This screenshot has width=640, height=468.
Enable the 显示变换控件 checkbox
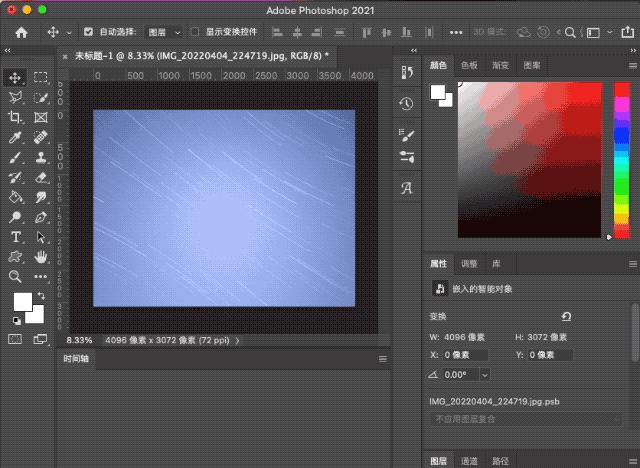coord(195,32)
